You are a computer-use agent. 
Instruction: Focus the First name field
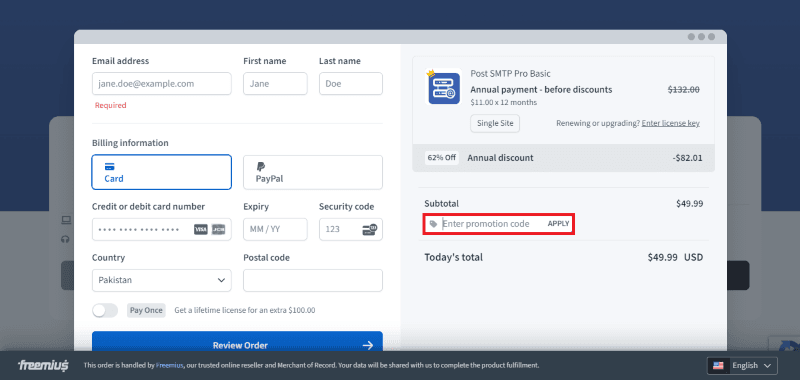point(275,84)
